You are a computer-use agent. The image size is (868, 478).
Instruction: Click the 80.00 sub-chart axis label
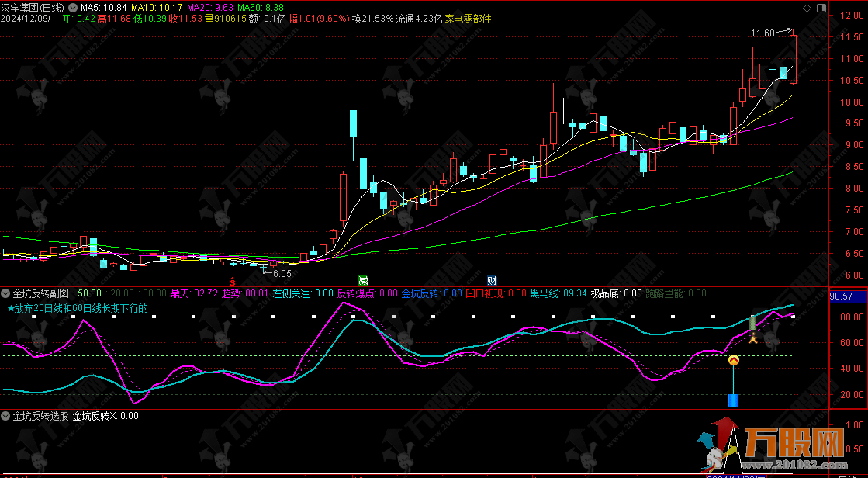pyautogui.click(x=852, y=317)
